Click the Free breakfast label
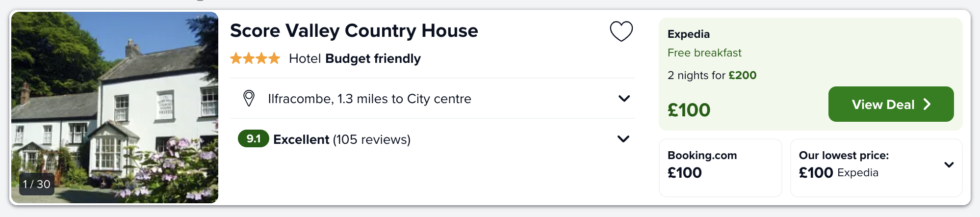This screenshot has width=980, height=217. coord(704,53)
